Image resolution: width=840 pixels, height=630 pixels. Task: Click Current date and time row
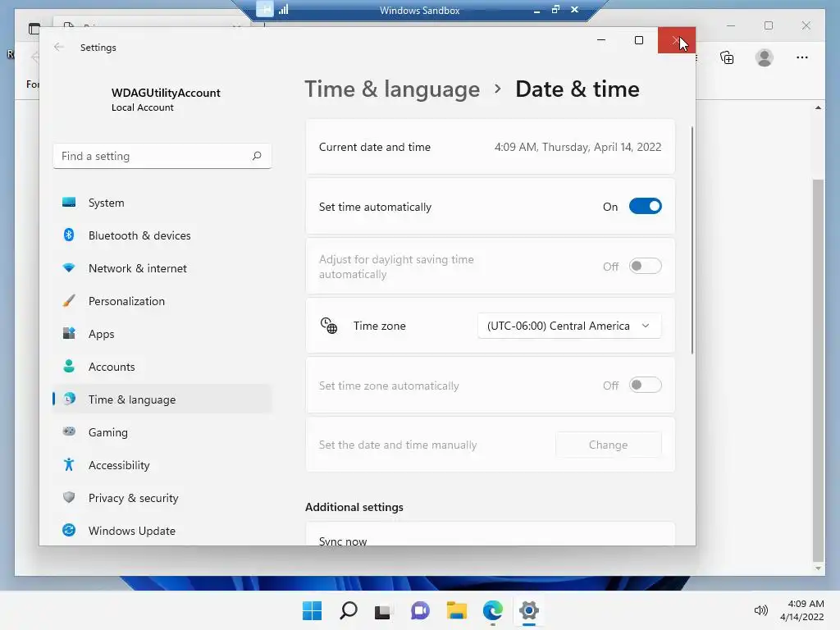(x=491, y=147)
